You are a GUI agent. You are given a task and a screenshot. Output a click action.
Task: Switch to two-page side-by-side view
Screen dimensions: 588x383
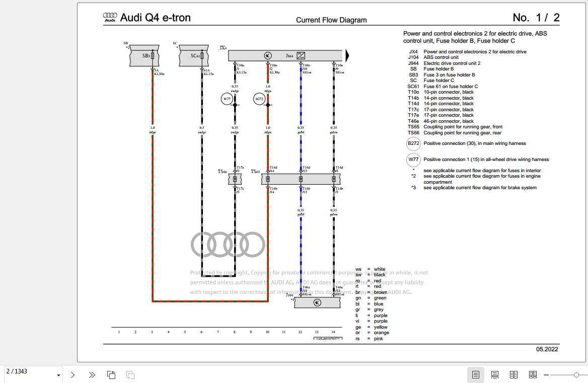[514, 375]
